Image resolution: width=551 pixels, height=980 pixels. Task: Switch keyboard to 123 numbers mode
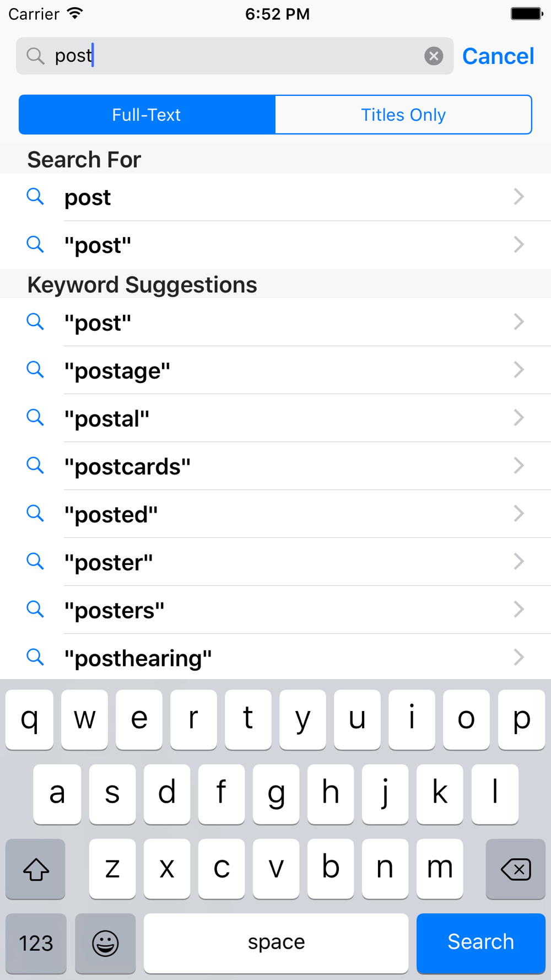pos(36,943)
